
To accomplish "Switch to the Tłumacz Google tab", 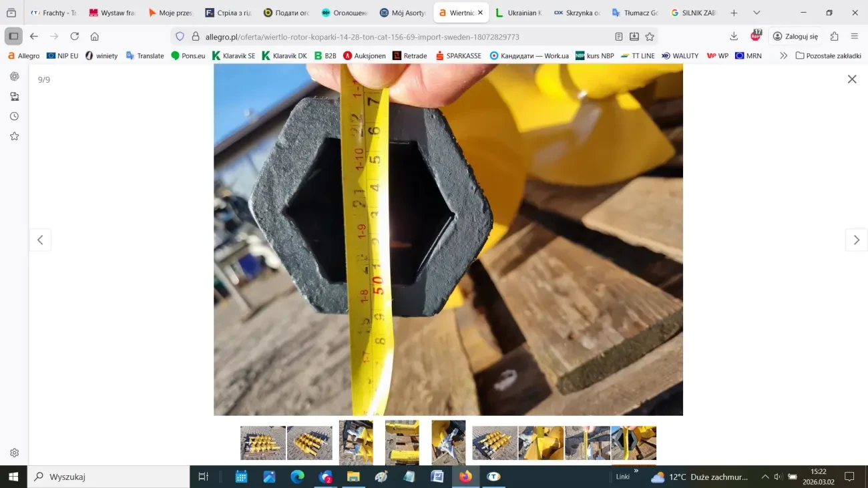I will 635,13.
